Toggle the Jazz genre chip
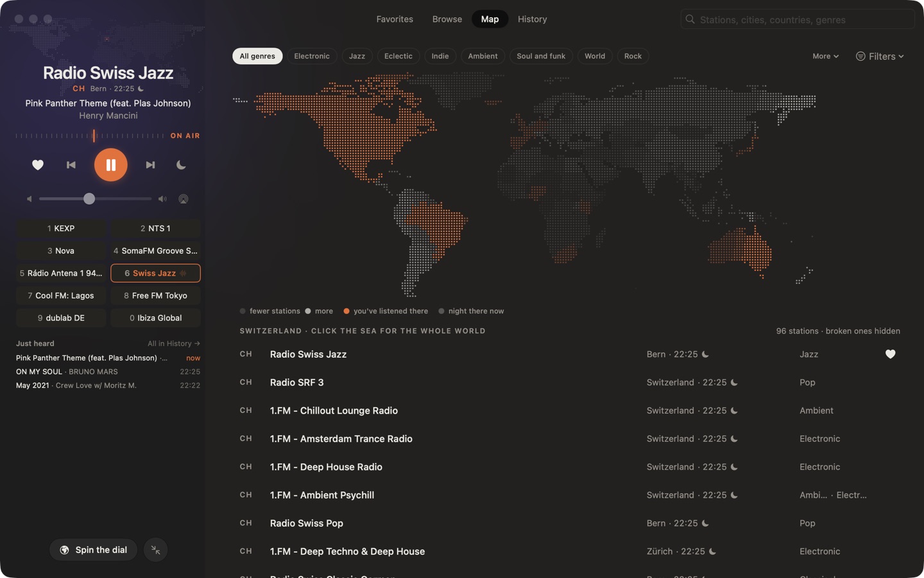This screenshot has height=578, width=924. tap(357, 56)
